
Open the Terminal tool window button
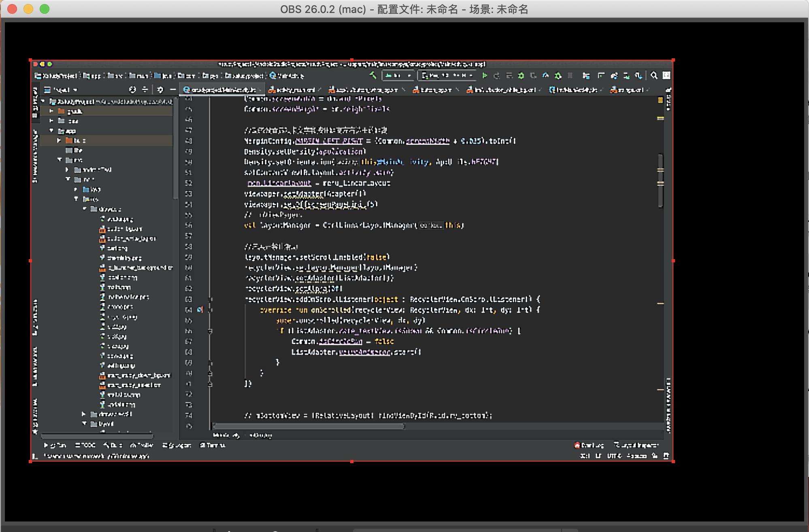(213, 445)
